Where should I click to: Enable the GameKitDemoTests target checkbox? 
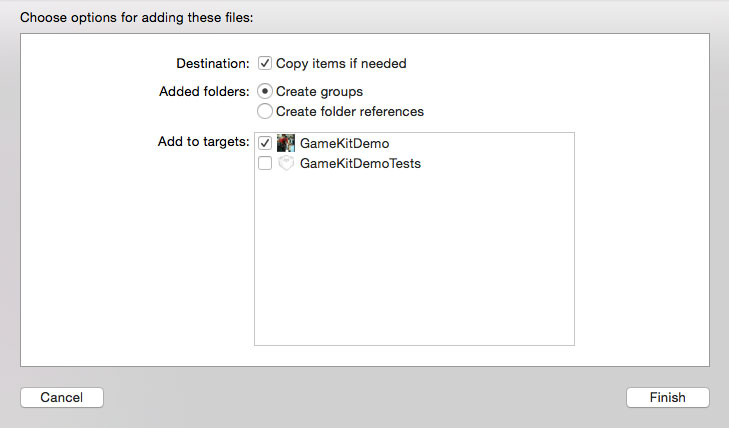click(x=265, y=163)
